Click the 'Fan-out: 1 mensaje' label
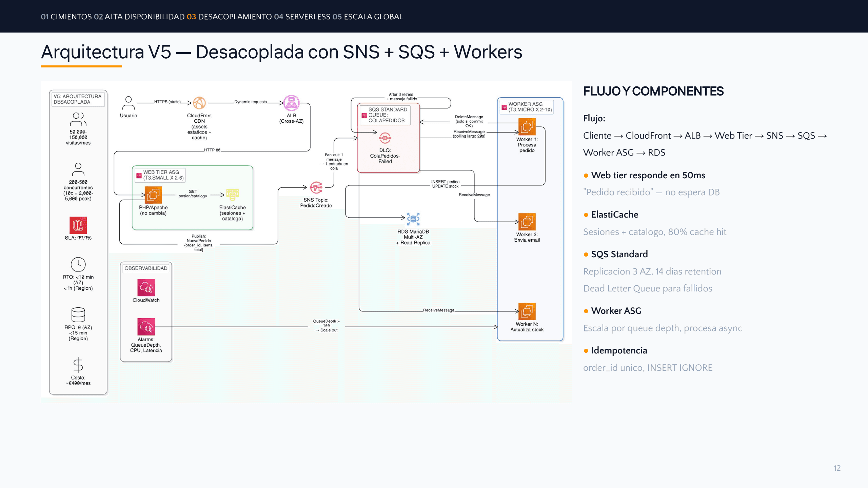 point(334,161)
